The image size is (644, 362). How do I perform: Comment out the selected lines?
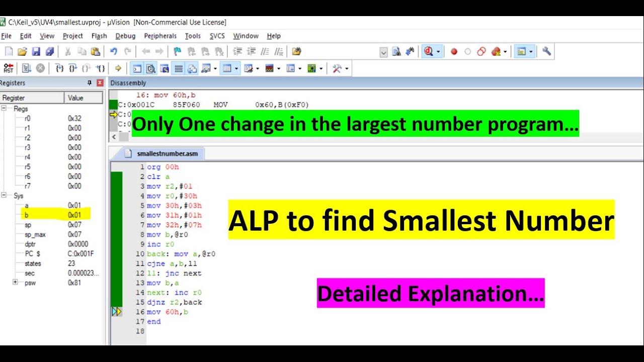[x=265, y=51]
